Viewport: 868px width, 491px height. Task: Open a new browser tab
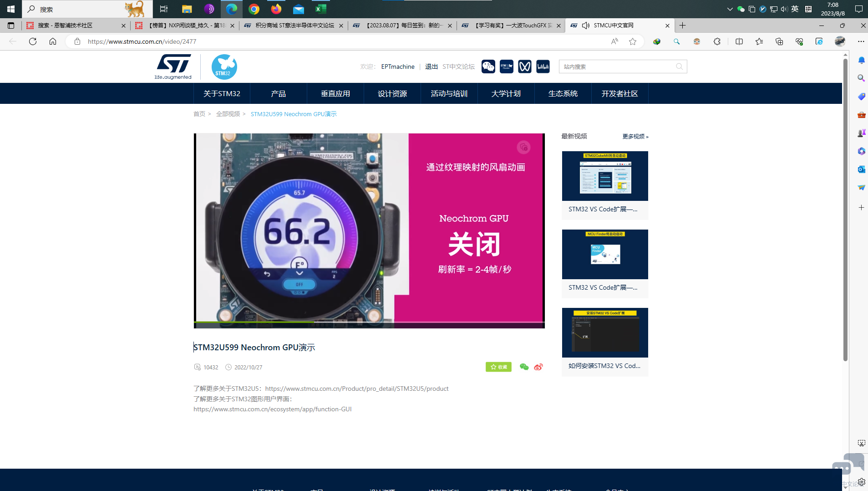tap(682, 26)
